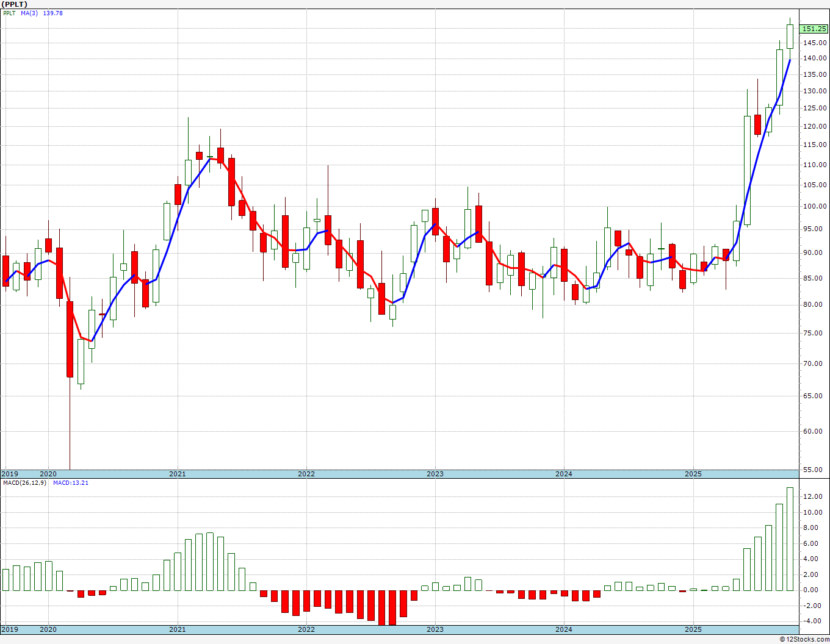Viewport: 830px width, 644px height.
Task: Click the (PPLT) chart title
Action: coord(15,4)
